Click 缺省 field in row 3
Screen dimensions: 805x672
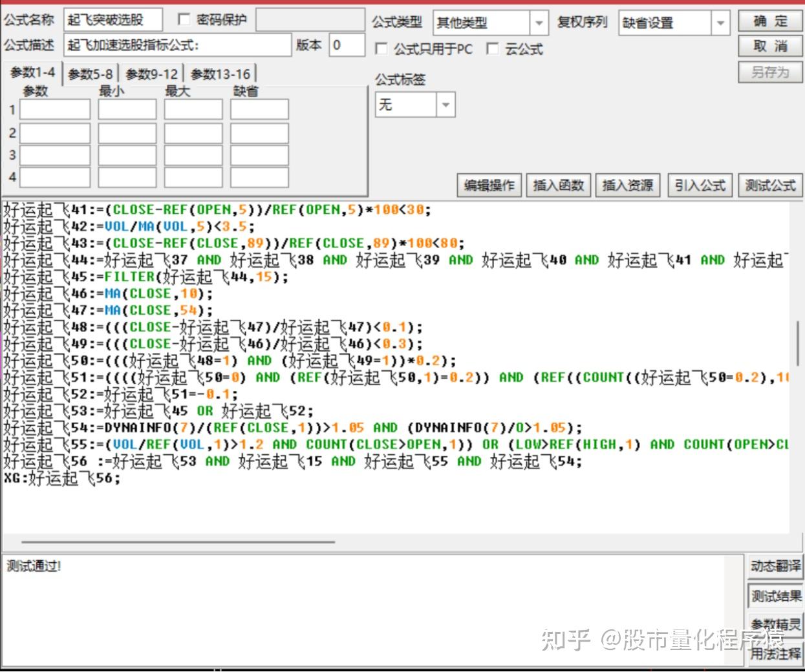[259, 154]
